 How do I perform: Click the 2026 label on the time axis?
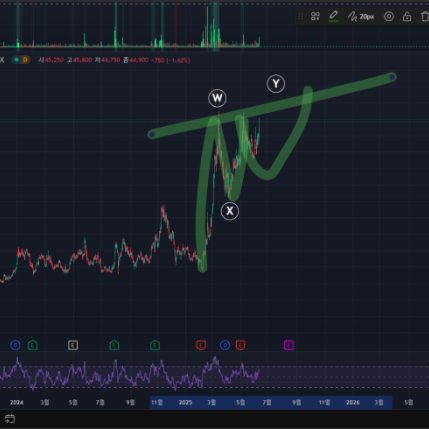pos(353,402)
